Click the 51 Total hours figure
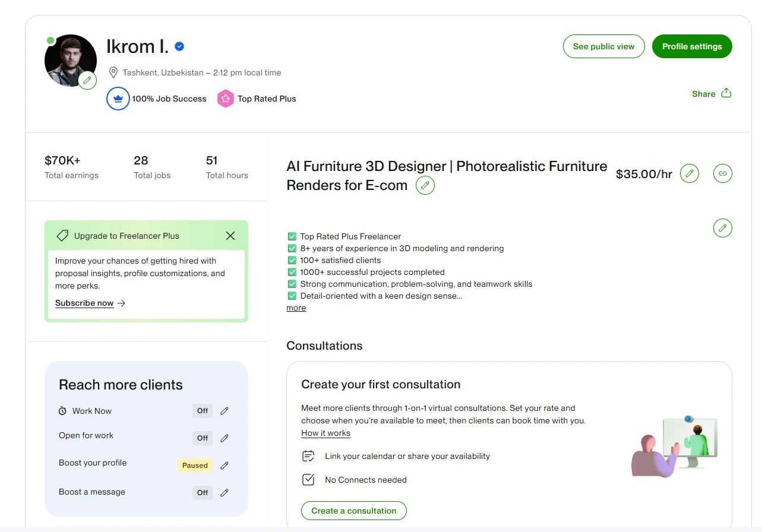Viewport: 762px width, 532px height. [x=211, y=160]
